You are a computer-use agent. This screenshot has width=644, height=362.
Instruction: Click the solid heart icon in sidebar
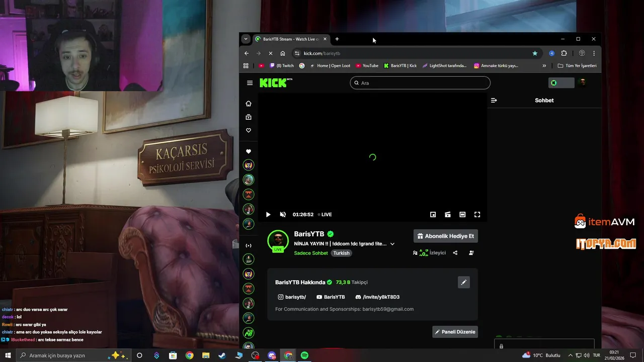[249, 151]
